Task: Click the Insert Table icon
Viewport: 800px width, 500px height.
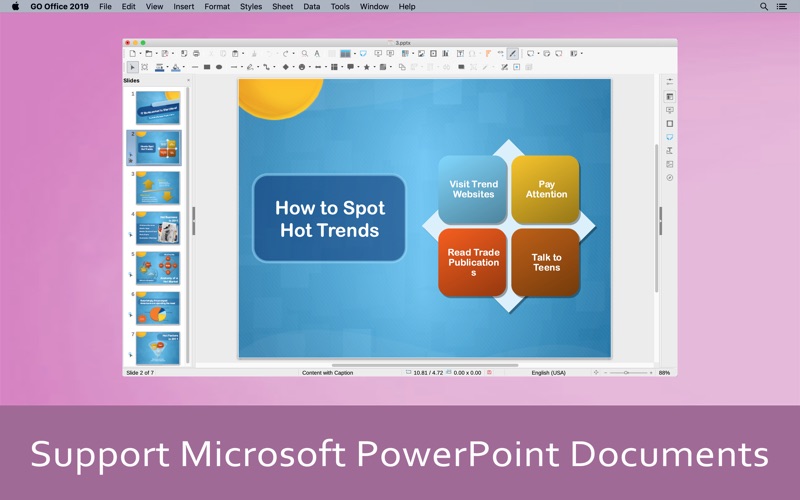Action: (405, 53)
